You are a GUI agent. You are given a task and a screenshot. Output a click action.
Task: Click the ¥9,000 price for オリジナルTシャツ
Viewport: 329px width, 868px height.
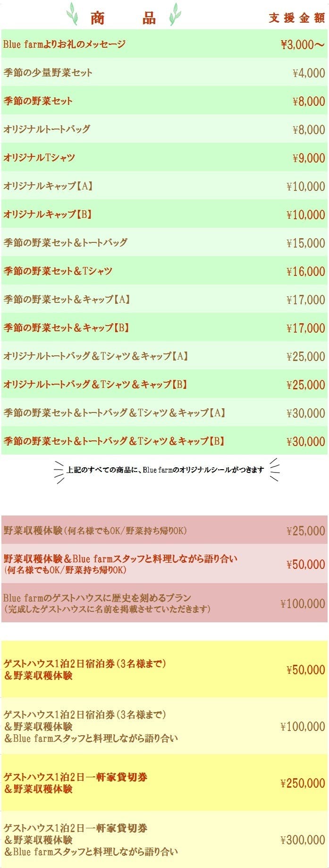[309, 158]
